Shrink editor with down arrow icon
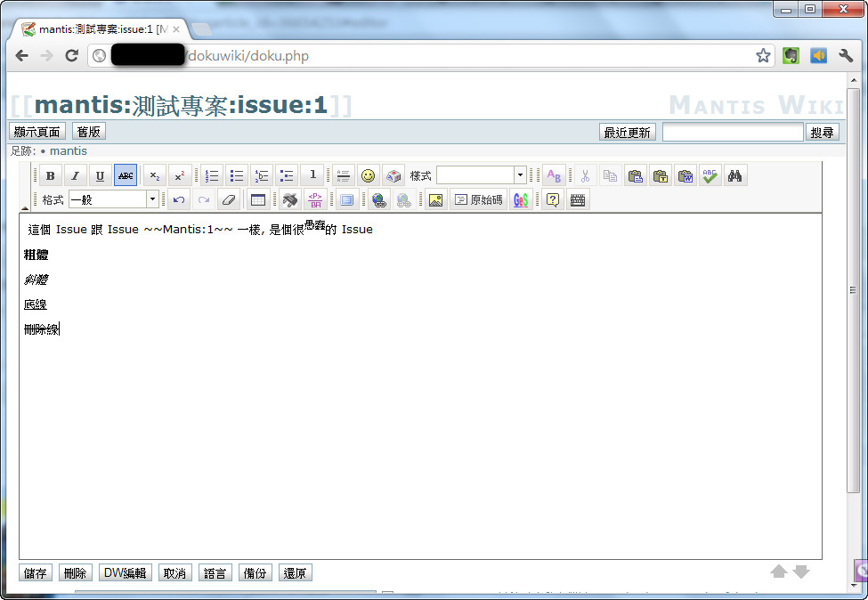 coord(801,572)
